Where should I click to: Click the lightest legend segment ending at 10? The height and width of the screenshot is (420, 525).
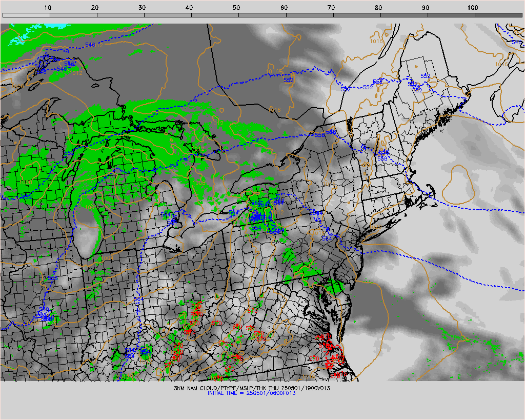click(26, 15)
